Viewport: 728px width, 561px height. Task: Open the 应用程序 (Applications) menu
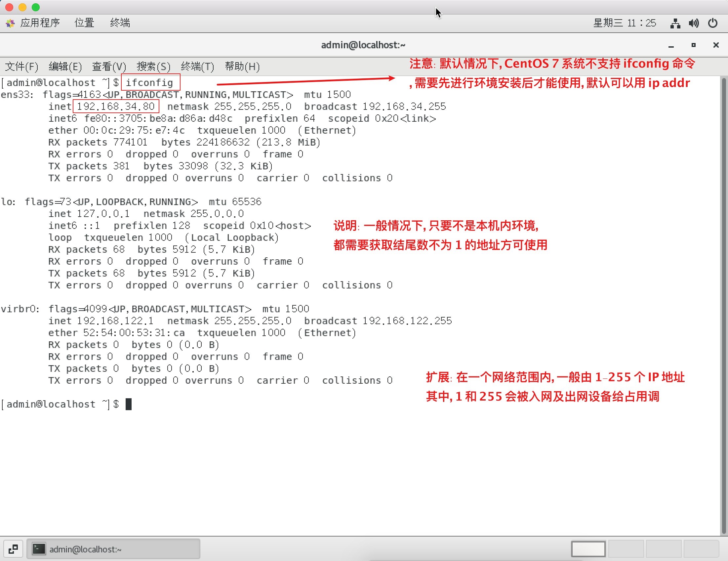pyautogui.click(x=40, y=23)
